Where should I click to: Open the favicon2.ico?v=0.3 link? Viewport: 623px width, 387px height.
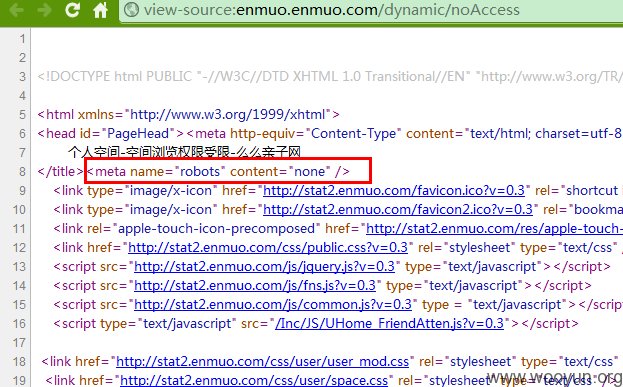pyautogui.click(x=398, y=209)
